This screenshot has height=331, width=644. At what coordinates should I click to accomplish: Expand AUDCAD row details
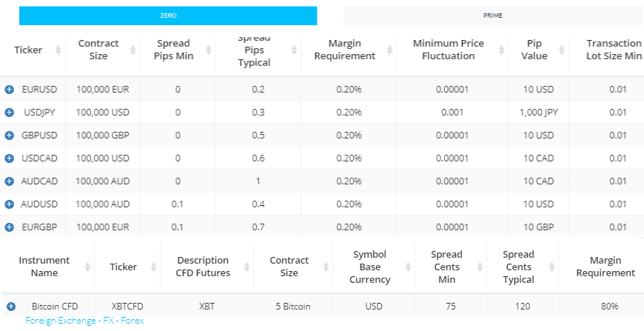[10, 181]
